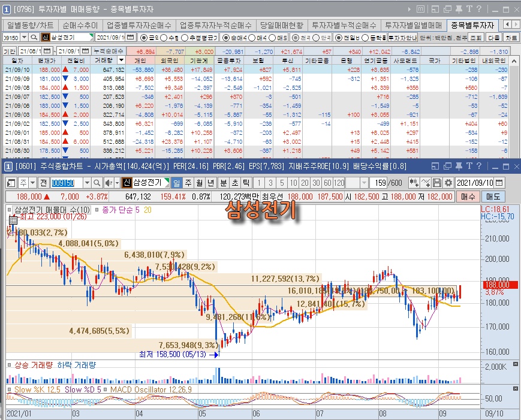Select the 등락률 radio button
521x420 pixels.
coord(365,38)
